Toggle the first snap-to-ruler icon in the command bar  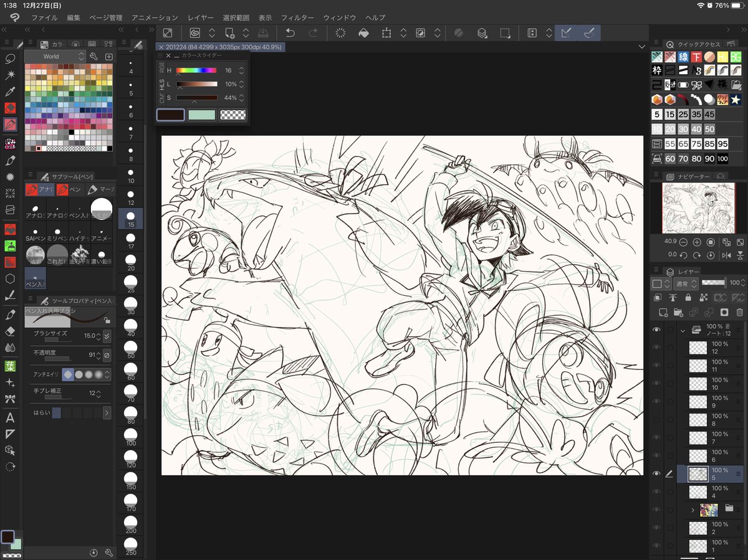(567, 33)
